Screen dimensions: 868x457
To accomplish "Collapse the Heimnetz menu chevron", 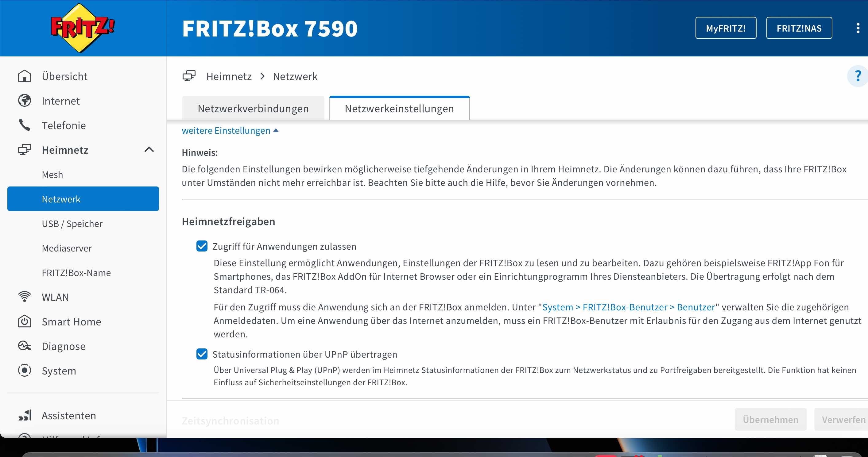I will (x=149, y=150).
